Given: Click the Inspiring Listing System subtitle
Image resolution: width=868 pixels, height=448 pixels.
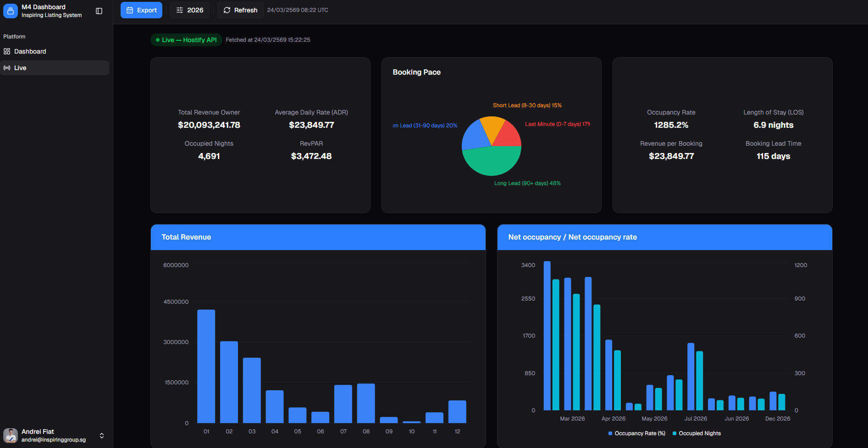Looking at the screenshot, I should click(x=52, y=15).
